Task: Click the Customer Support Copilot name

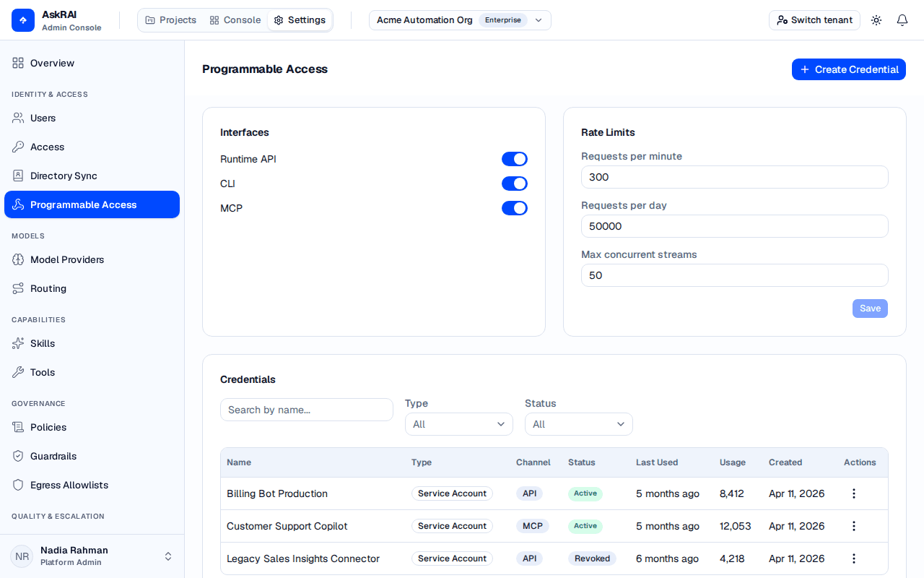Action: tap(287, 526)
